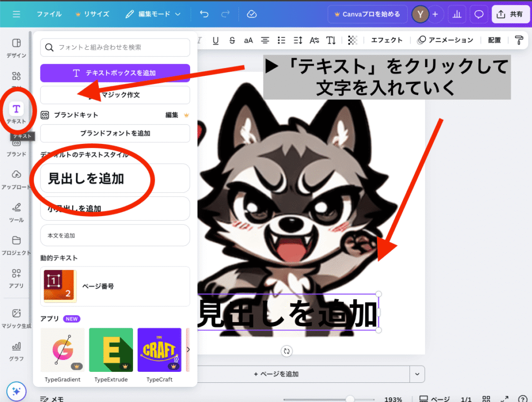The height and width of the screenshot is (402, 532).
Task: Open グラフ sidebar tab
Action: (x=16, y=352)
